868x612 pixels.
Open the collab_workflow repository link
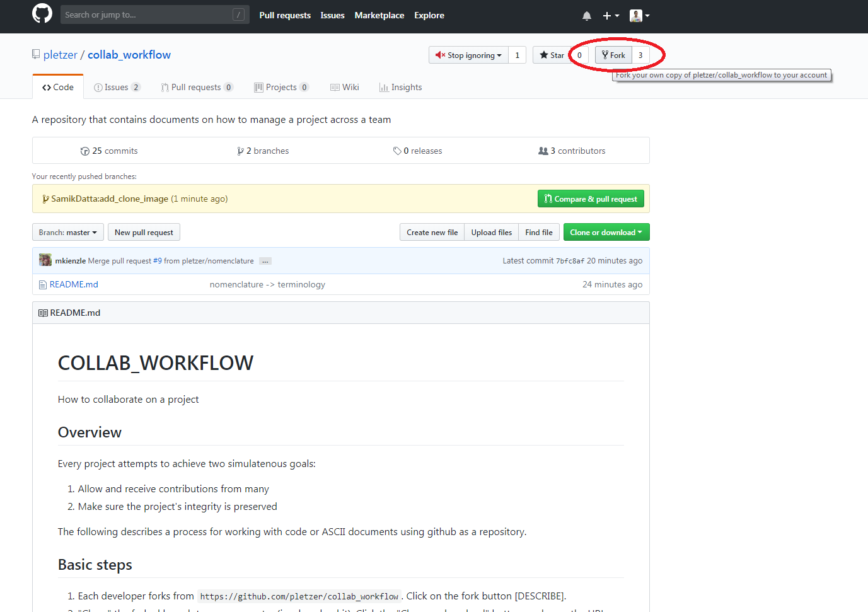(129, 55)
